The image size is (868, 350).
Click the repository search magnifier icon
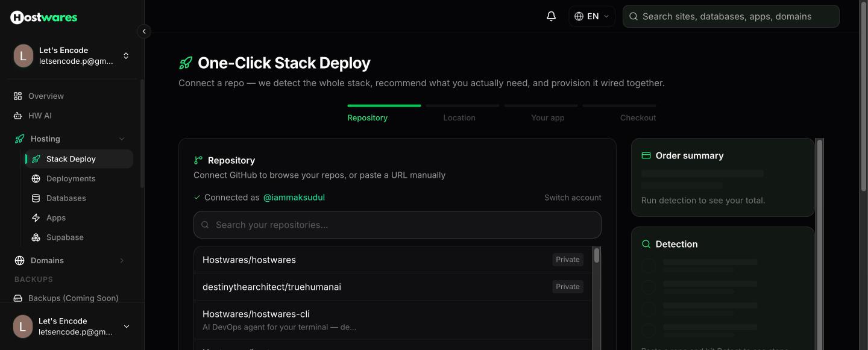(205, 225)
